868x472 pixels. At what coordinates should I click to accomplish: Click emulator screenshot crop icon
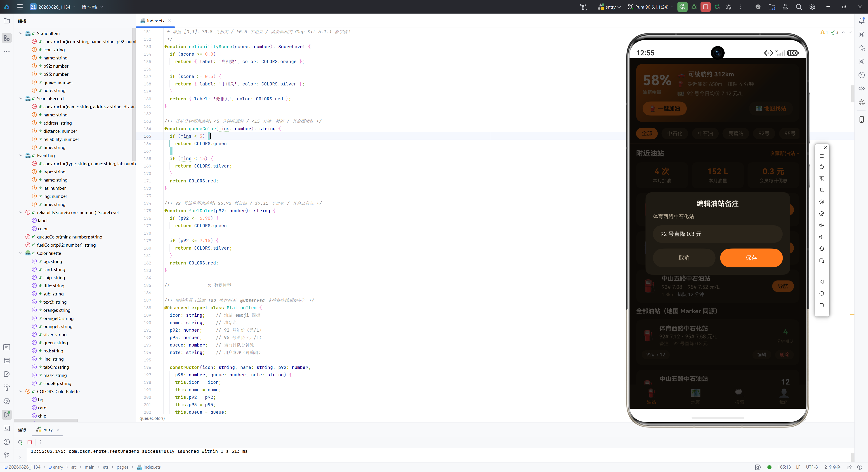tap(821, 190)
